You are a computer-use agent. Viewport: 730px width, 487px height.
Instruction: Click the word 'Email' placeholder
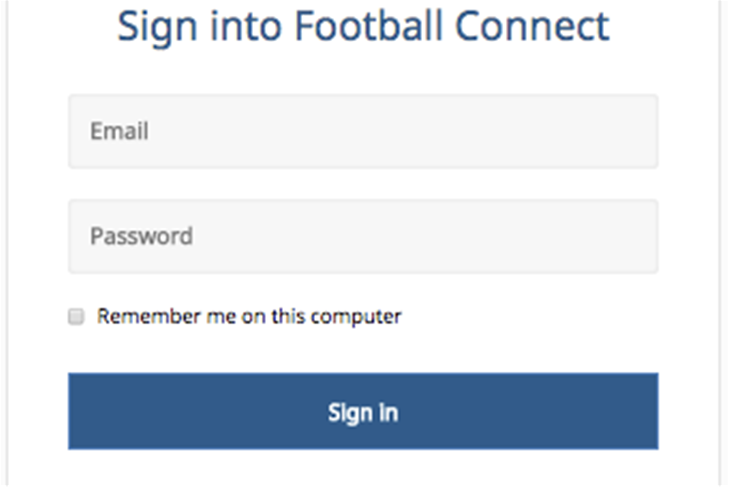(x=119, y=131)
